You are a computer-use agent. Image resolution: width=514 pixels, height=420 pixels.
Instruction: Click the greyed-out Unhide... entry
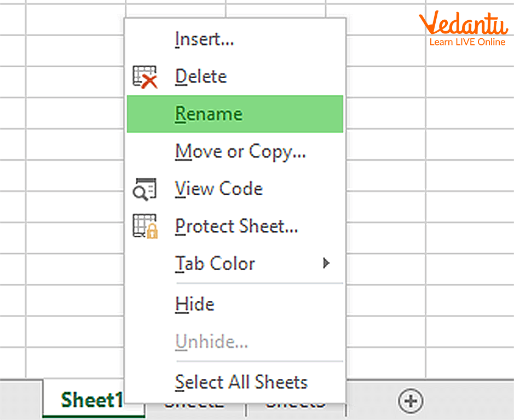point(211,342)
